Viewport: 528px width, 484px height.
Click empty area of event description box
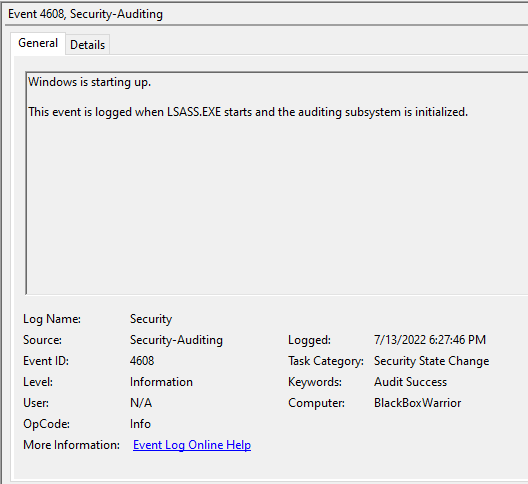(x=276, y=209)
